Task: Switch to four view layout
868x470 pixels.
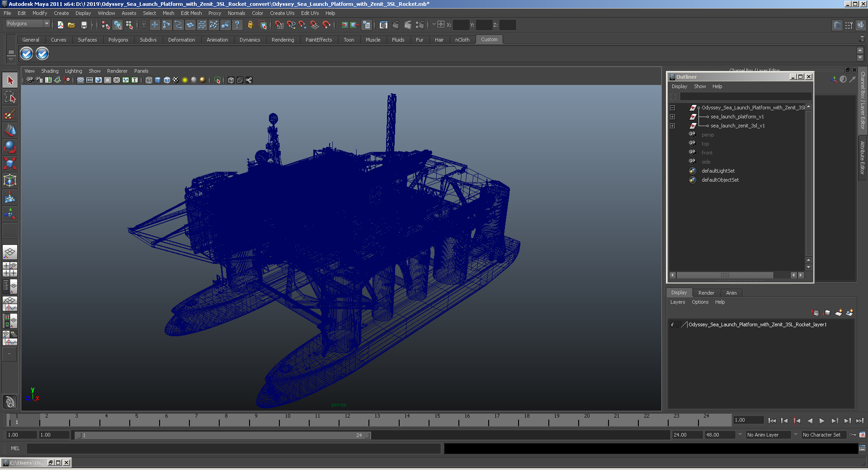Action: coord(10,269)
